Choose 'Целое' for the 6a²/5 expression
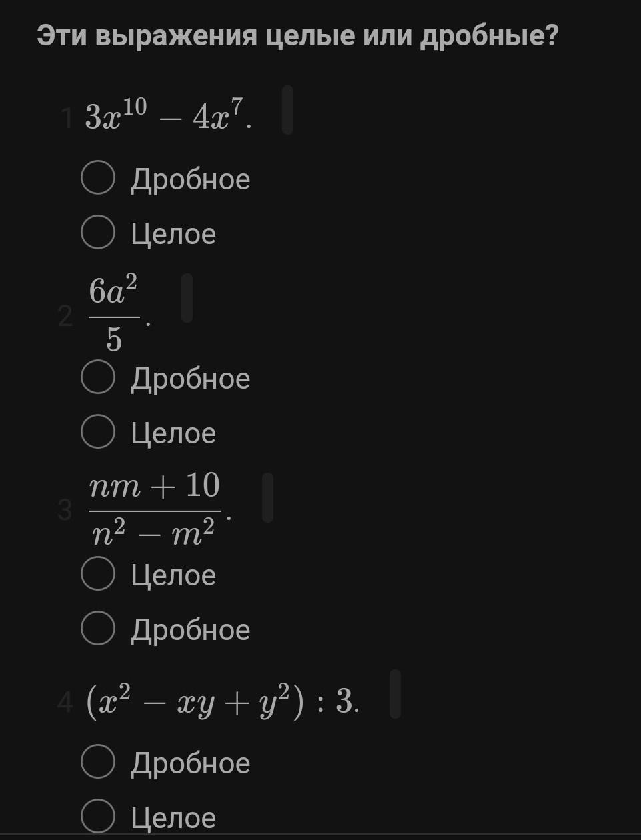Screen dimensions: 641x840 [x=98, y=432]
